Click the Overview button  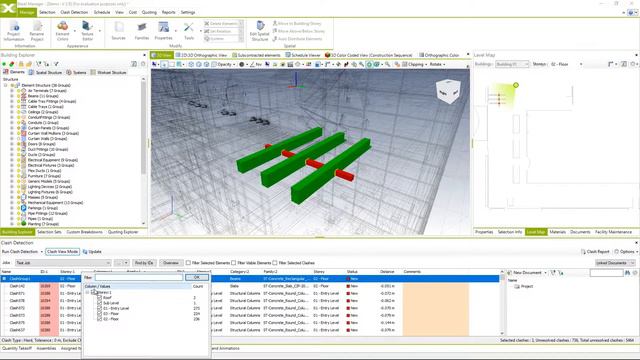click(171, 263)
